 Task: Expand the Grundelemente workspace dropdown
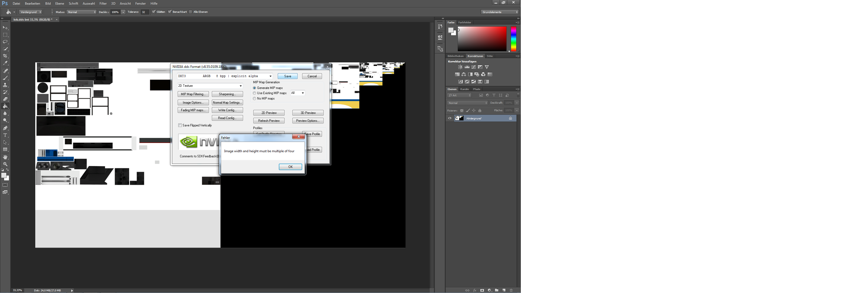[x=500, y=12]
